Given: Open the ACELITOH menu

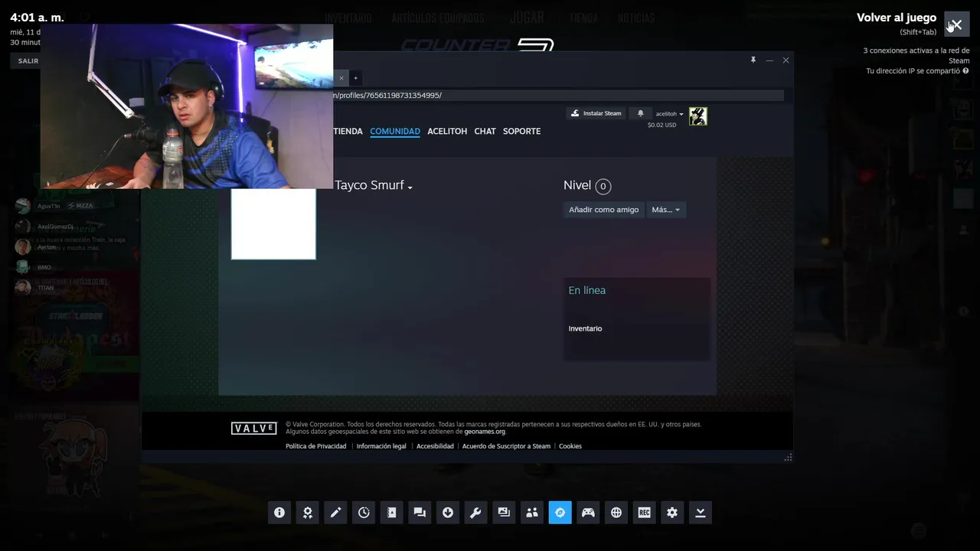Looking at the screenshot, I should pos(447,132).
